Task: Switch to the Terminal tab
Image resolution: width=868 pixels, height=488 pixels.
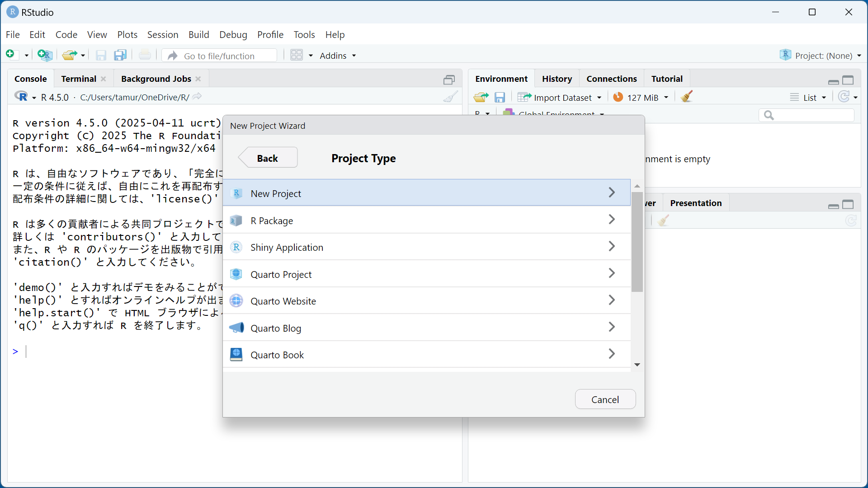Action: pyautogui.click(x=79, y=79)
